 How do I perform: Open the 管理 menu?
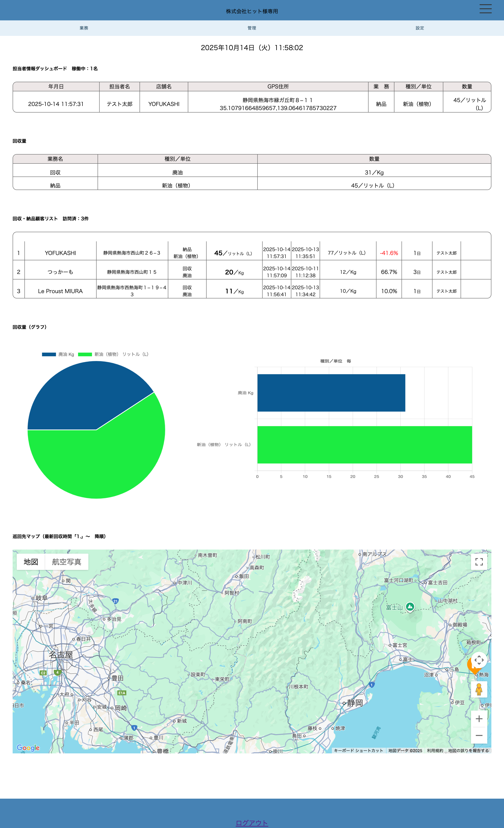click(x=252, y=28)
